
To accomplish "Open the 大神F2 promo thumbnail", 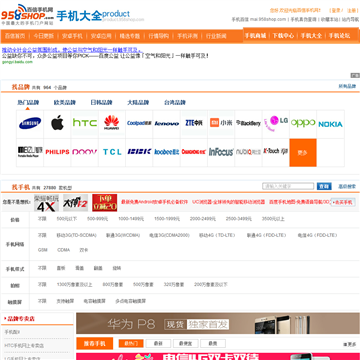I will [x=75, y=203].
